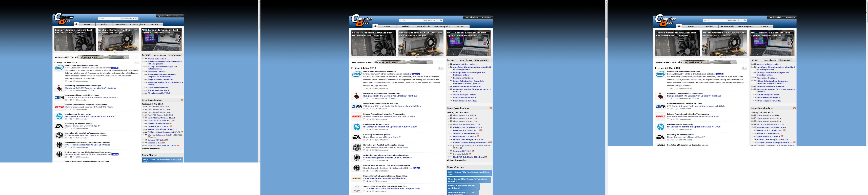
Task: Open 'Linux-Distribution Kanotix veröffentlicht' article link
Action: (x=384, y=179)
